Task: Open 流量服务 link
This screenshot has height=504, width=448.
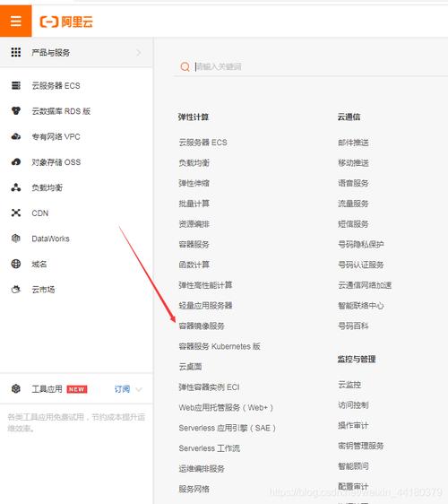Action: (x=353, y=204)
